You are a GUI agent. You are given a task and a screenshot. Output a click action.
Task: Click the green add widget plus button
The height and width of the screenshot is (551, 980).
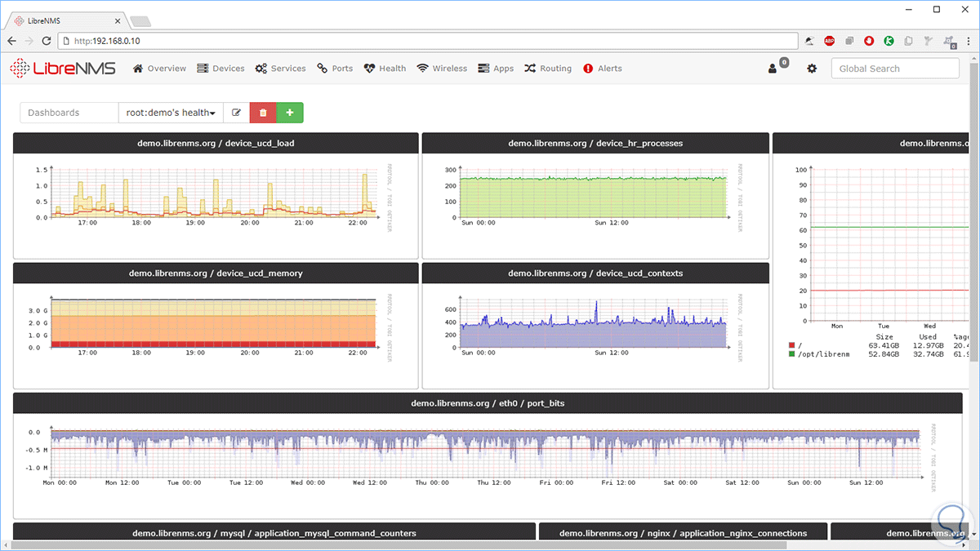[x=290, y=113]
